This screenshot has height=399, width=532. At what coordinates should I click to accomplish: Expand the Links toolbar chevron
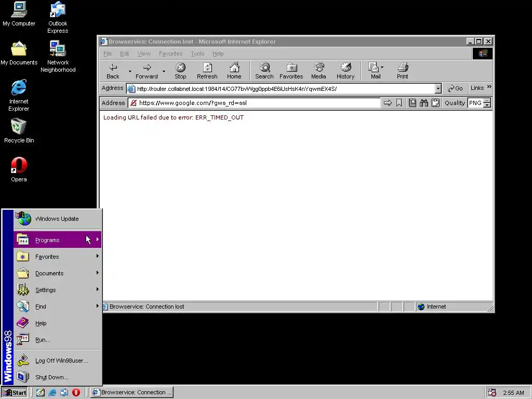coord(489,87)
